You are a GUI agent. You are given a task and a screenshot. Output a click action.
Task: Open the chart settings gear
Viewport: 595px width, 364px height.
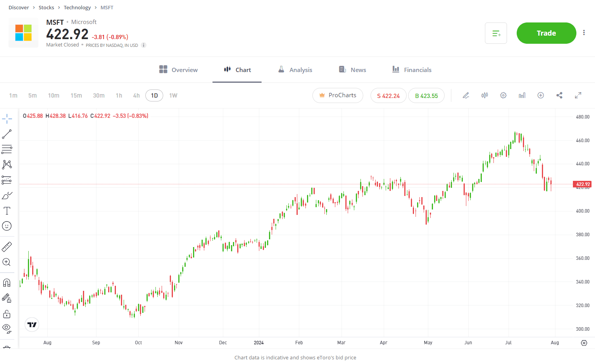[x=503, y=95]
